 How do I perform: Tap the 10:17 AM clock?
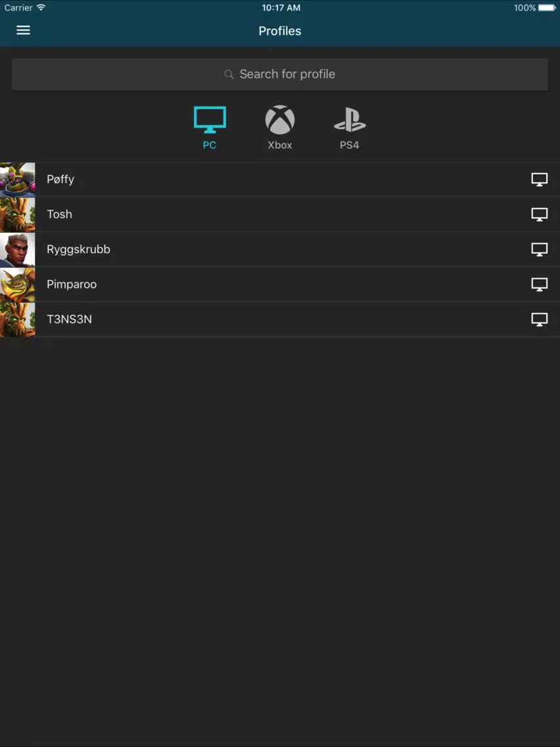(281, 8)
